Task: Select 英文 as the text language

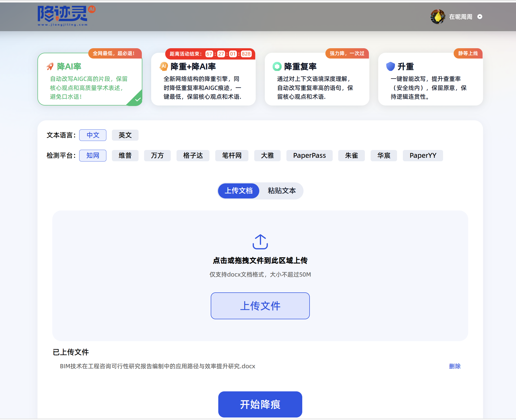Action: (125, 135)
